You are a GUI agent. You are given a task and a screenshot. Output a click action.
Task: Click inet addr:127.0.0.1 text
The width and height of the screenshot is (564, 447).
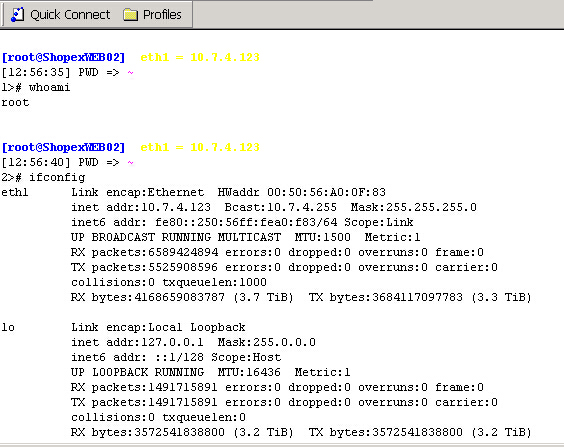coord(137,342)
